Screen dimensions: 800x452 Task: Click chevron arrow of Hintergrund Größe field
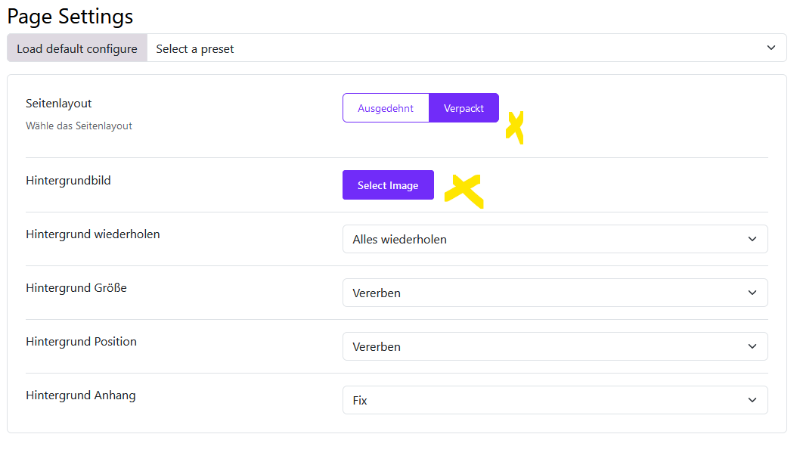click(752, 293)
